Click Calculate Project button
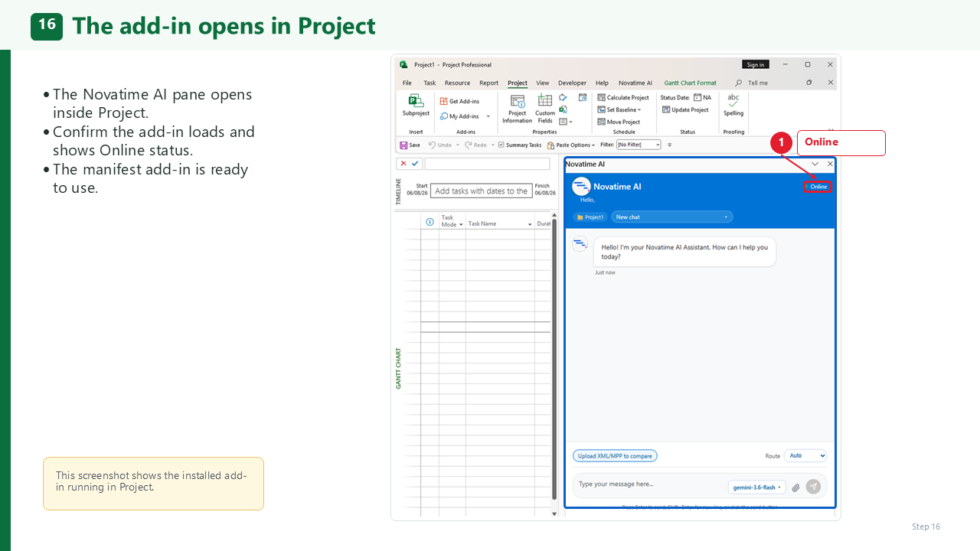980x551 pixels. pos(623,98)
